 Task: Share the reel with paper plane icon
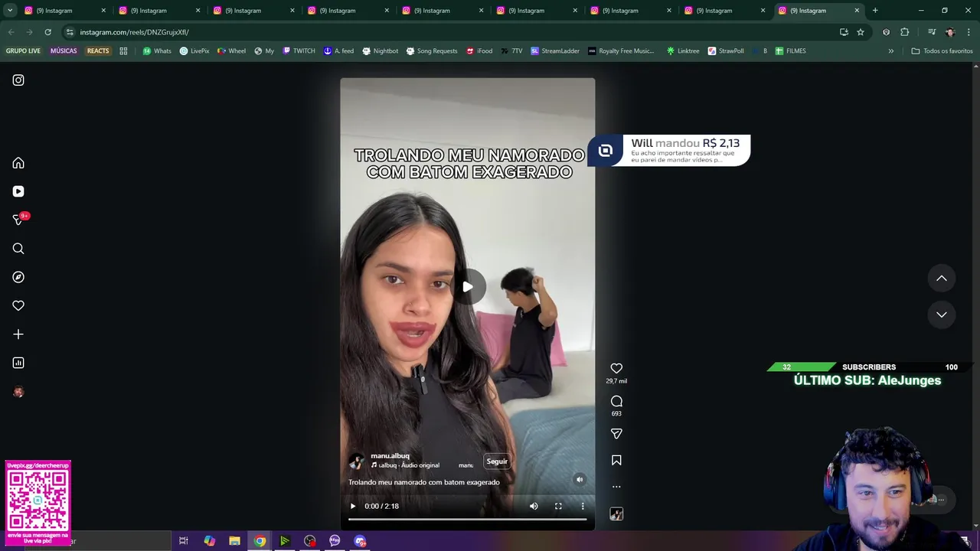click(x=616, y=434)
